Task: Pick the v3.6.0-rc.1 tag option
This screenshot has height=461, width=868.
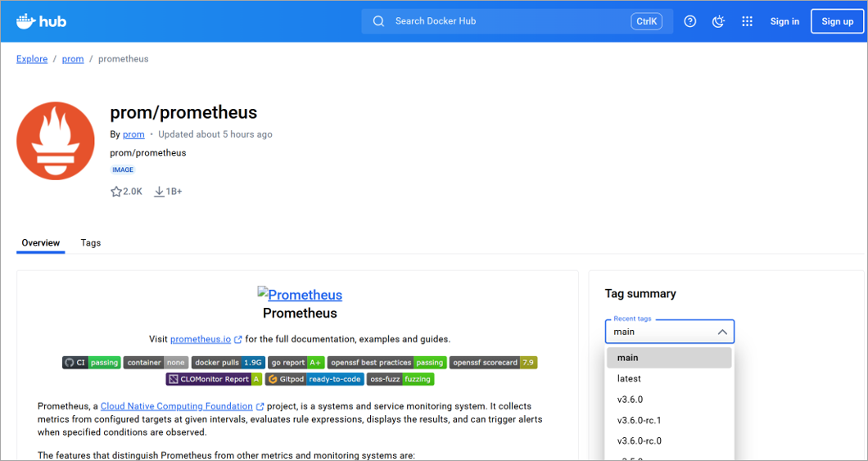Action: pos(639,420)
